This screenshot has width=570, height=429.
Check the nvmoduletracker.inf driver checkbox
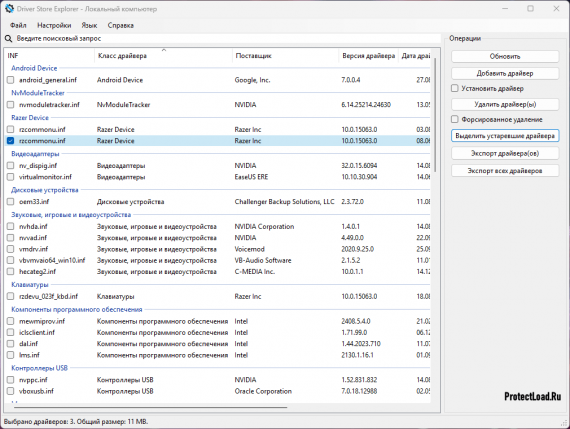point(11,105)
